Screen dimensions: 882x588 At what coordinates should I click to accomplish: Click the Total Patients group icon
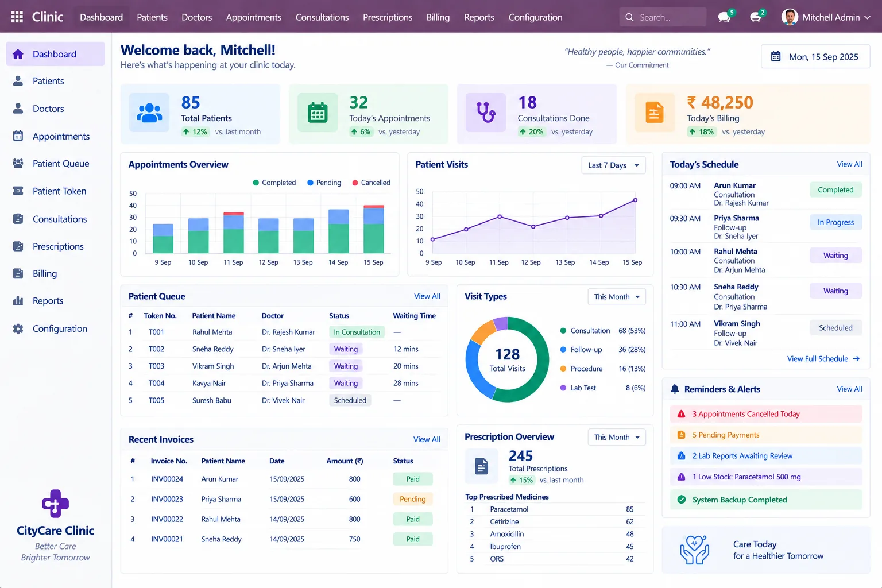(x=149, y=113)
